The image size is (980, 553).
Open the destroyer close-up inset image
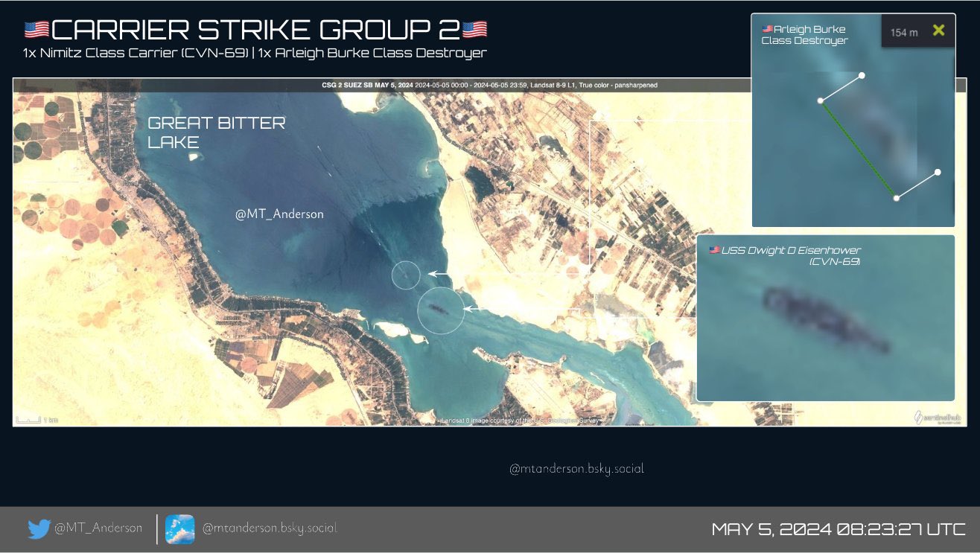click(x=853, y=120)
